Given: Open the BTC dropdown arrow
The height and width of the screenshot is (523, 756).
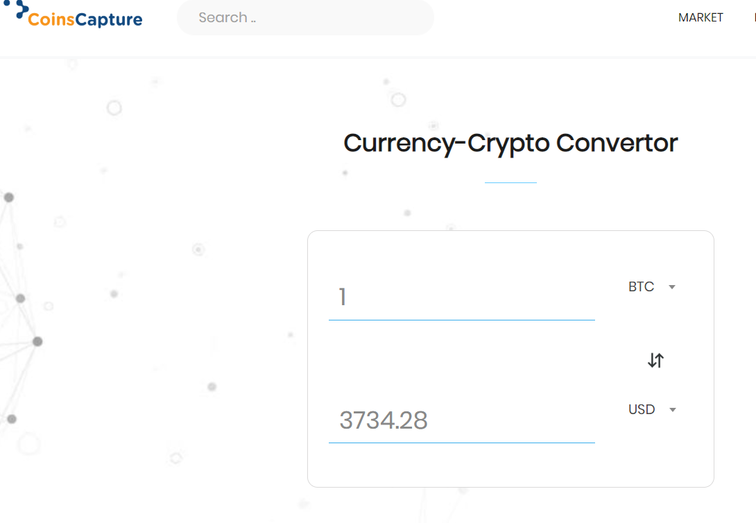Looking at the screenshot, I should tap(672, 287).
